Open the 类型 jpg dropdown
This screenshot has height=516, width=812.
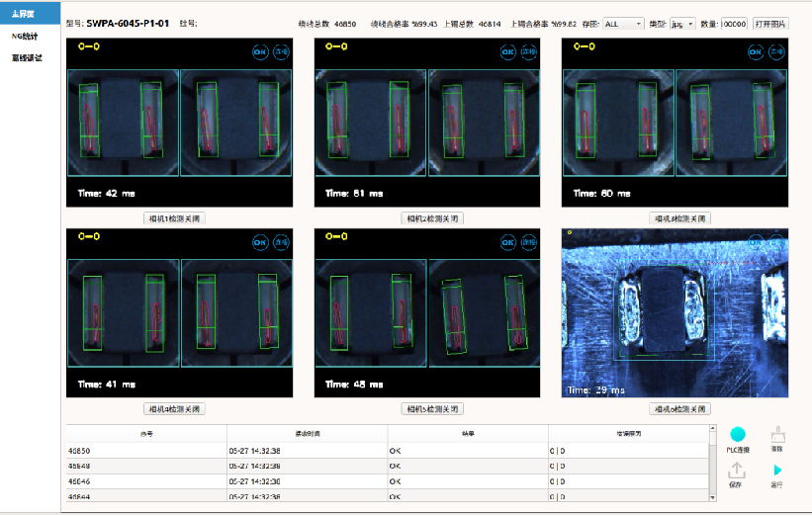(682, 23)
